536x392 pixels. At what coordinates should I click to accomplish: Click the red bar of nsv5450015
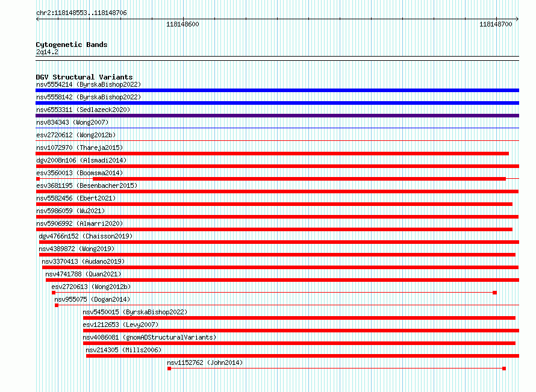pyautogui.click(x=299, y=318)
